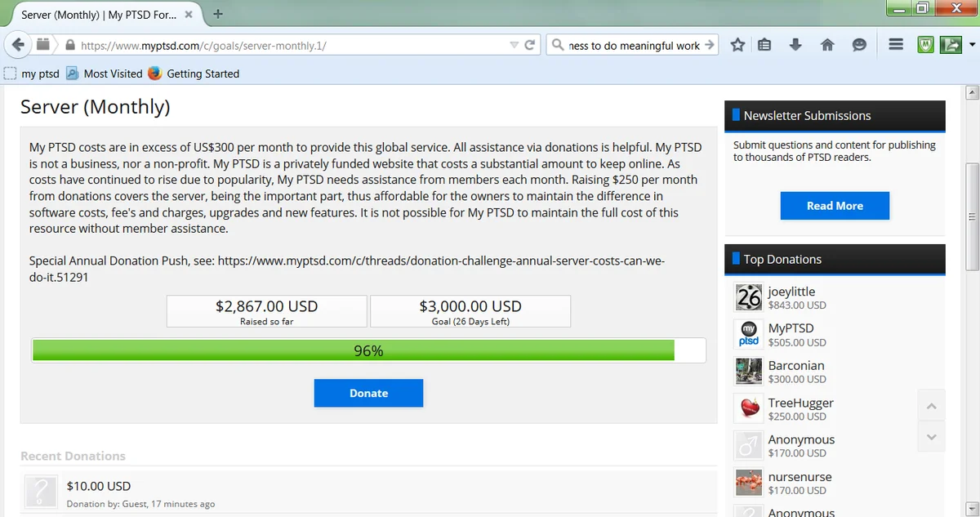Open MyPTSD avatar in Top Donations
The image size is (980, 517).
[749, 334]
